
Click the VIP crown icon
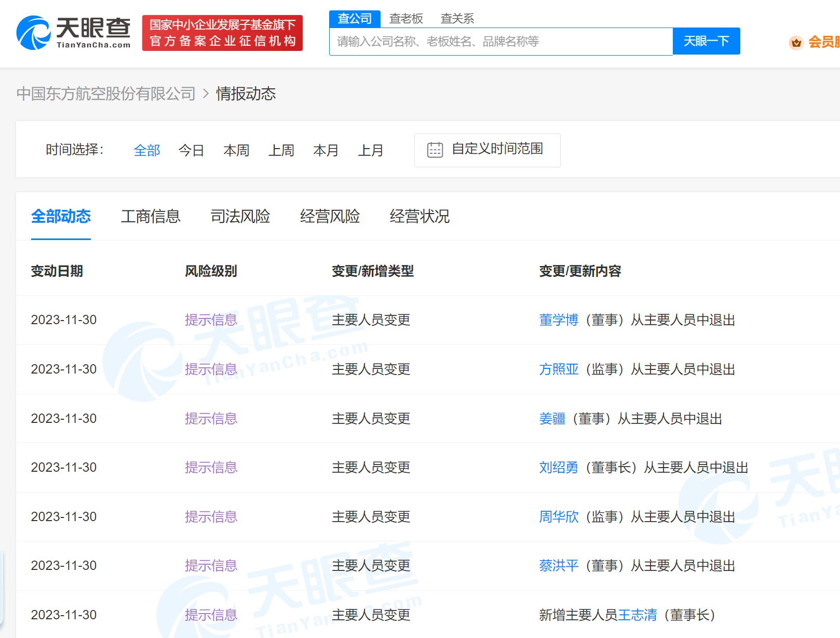click(x=796, y=43)
